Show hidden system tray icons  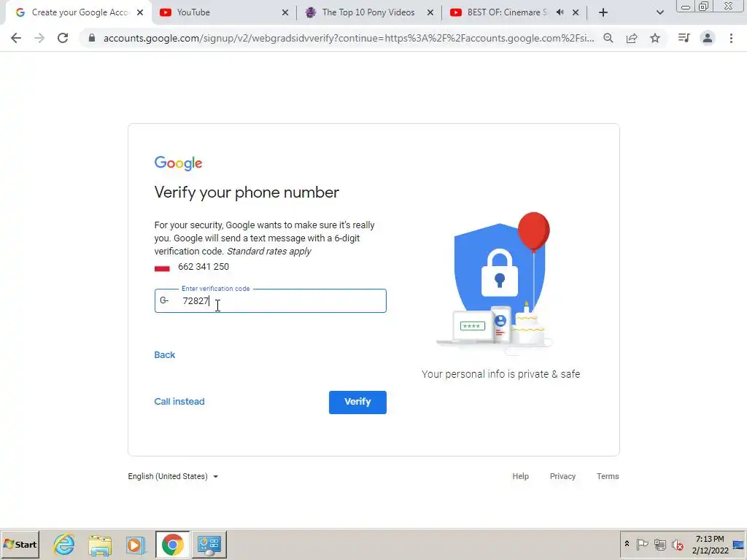tap(627, 544)
